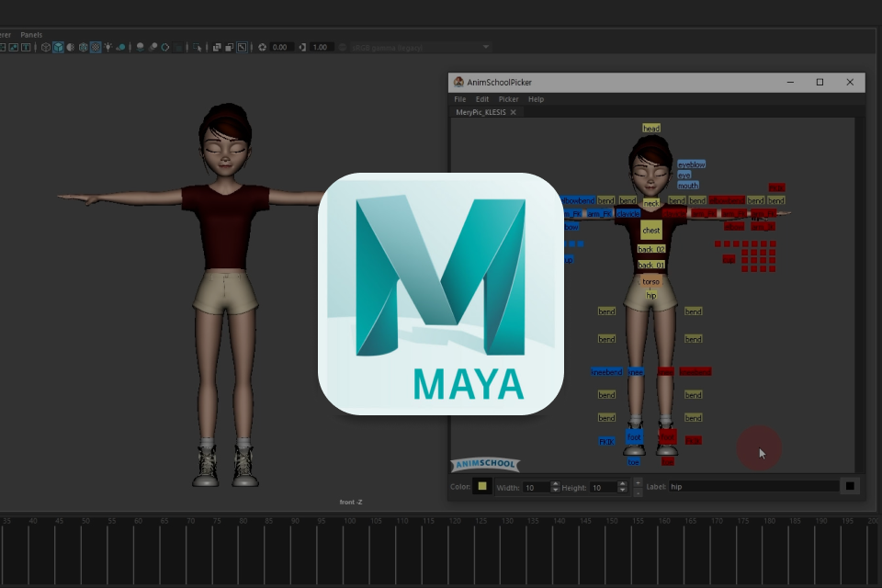Viewport: 882px width, 588px height.
Task: Select the hip picker button
Action: tap(650, 296)
